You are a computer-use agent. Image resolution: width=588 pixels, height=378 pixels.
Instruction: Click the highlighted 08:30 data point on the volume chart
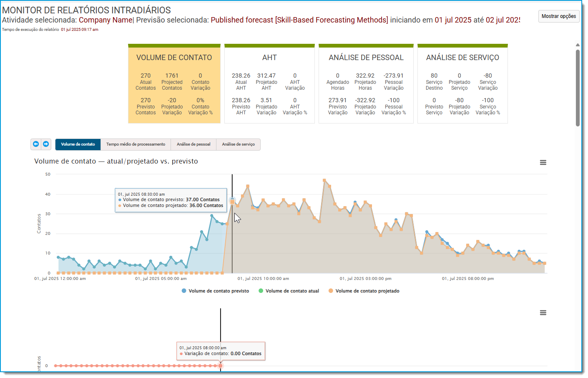pos(232,202)
